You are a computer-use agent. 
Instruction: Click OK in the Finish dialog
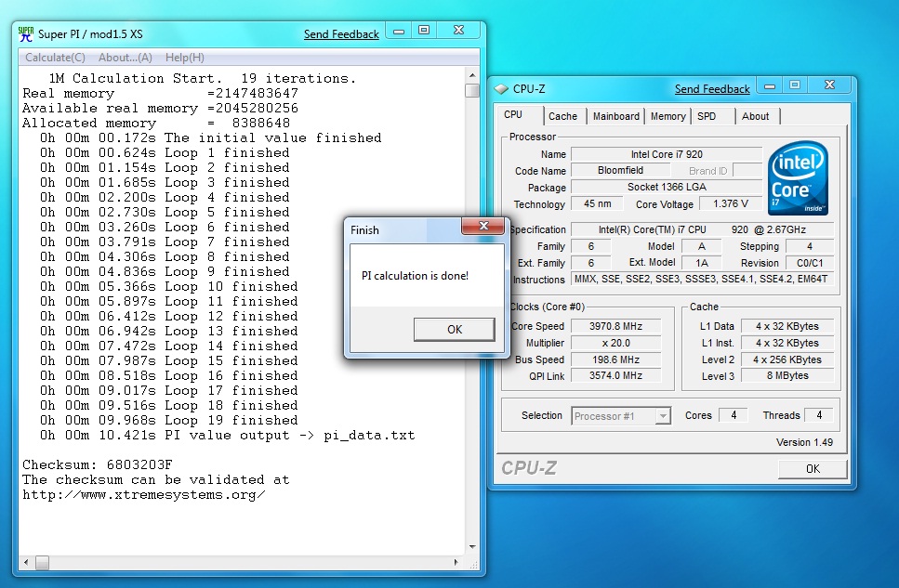[454, 330]
